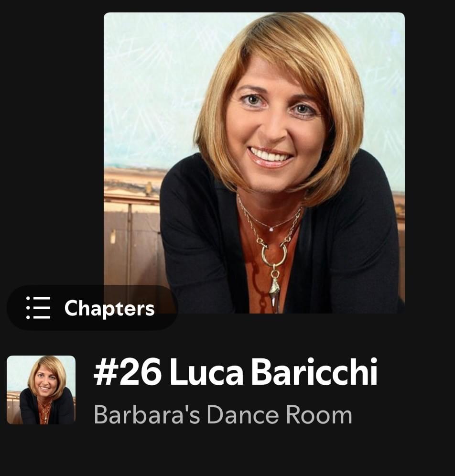This screenshot has height=476, width=455.
Task: Click the bottom bullet line of Chapters icon
Action: click(38, 317)
